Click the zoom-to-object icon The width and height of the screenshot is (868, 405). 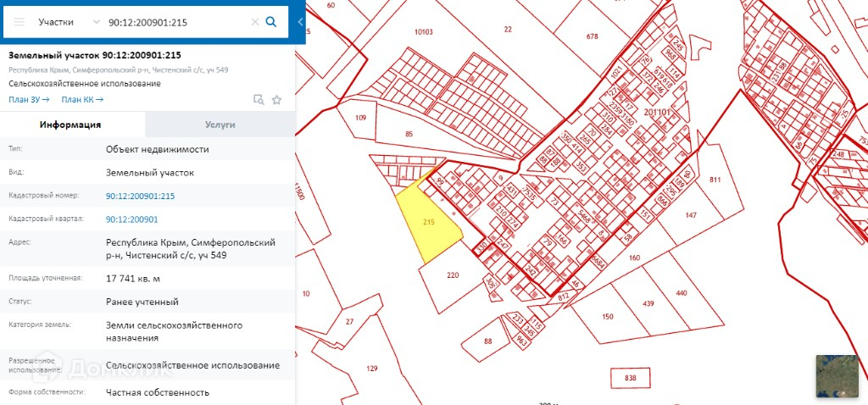pos(259,100)
